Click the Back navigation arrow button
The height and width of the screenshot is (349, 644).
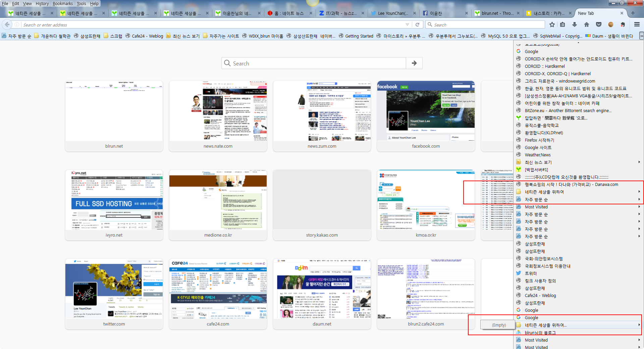7,24
